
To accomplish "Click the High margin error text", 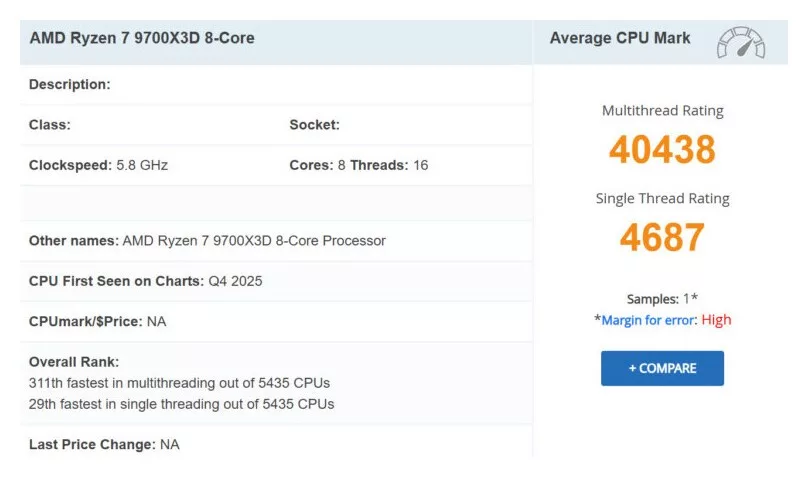I will (x=716, y=320).
